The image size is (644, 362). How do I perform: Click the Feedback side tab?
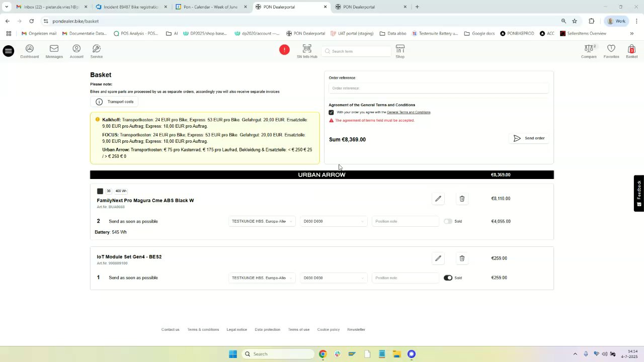pyautogui.click(x=639, y=193)
